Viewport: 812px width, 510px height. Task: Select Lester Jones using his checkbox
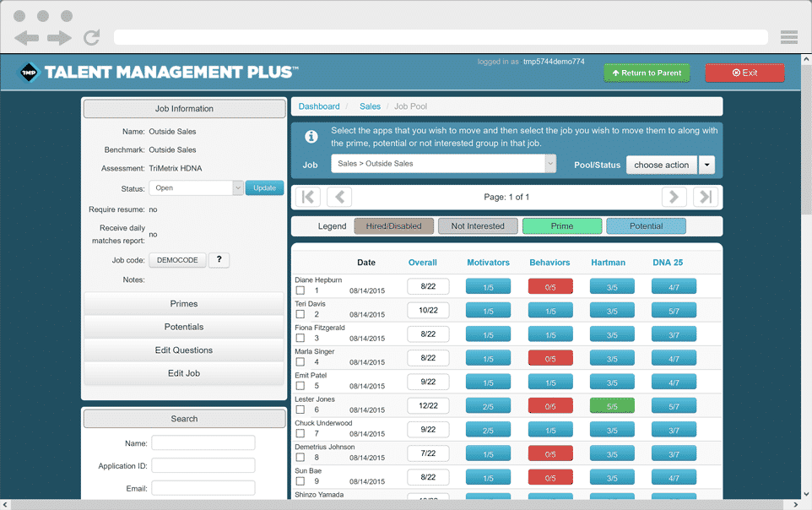pyautogui.click(x=301, y=407)
